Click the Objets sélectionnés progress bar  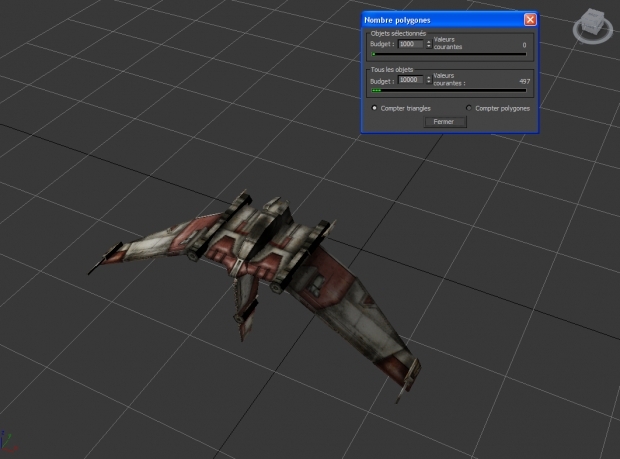449,55
